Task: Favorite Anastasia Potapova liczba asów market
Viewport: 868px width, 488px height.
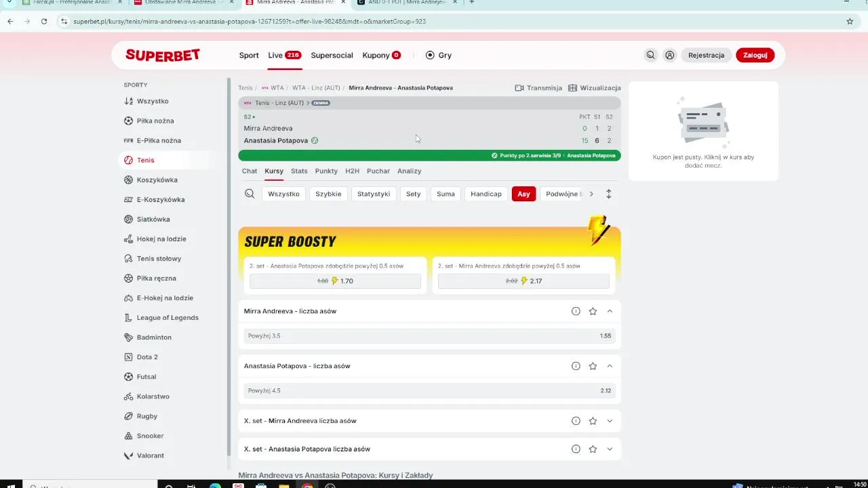Action: click(x=593, y=366)
